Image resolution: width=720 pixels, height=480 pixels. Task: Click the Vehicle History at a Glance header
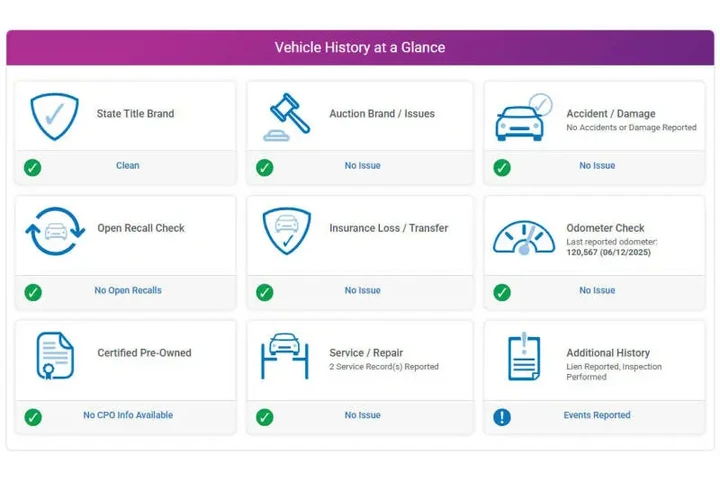360,47
